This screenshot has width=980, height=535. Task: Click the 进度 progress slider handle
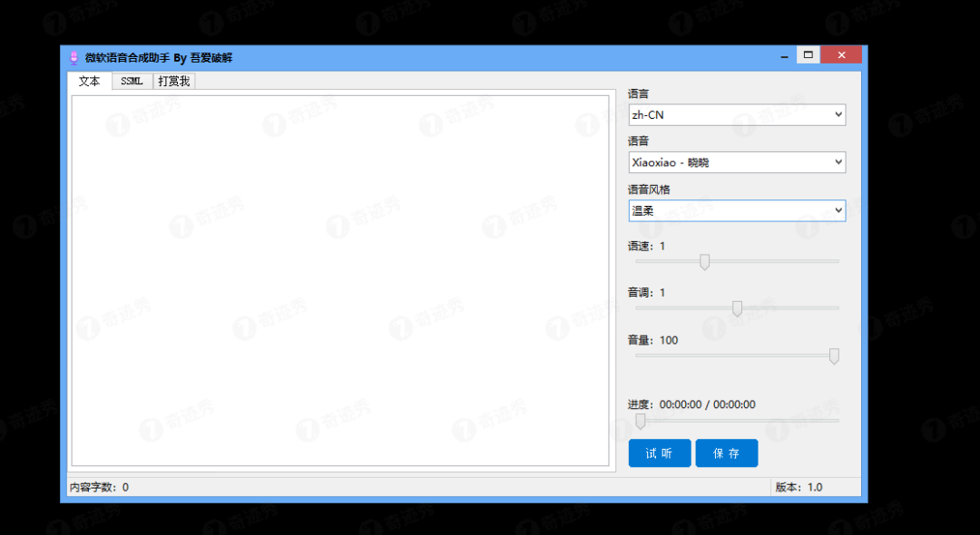coord(640,422)
